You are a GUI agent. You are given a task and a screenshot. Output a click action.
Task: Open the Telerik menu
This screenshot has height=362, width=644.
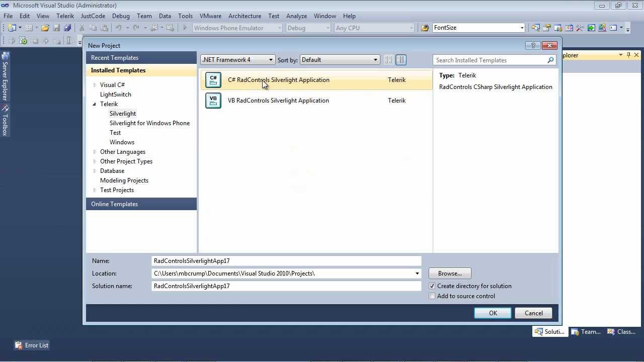pos(65,16)
